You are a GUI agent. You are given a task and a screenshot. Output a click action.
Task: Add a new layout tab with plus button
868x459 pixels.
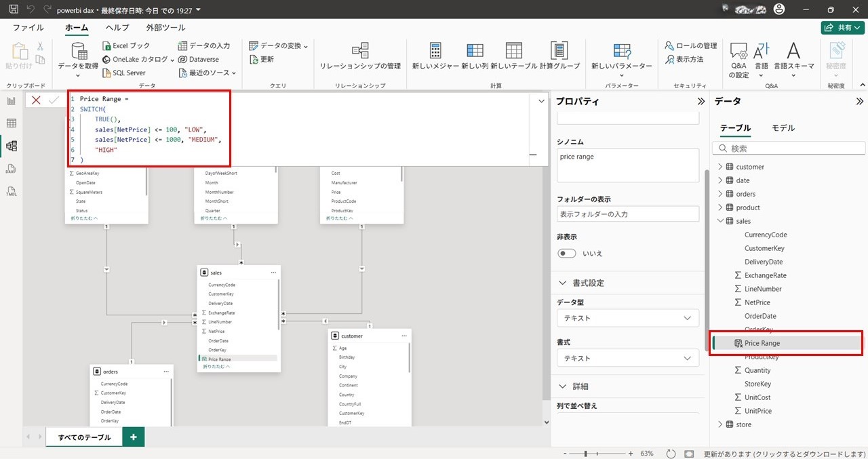pyautogui.click(x=133, y=437)
